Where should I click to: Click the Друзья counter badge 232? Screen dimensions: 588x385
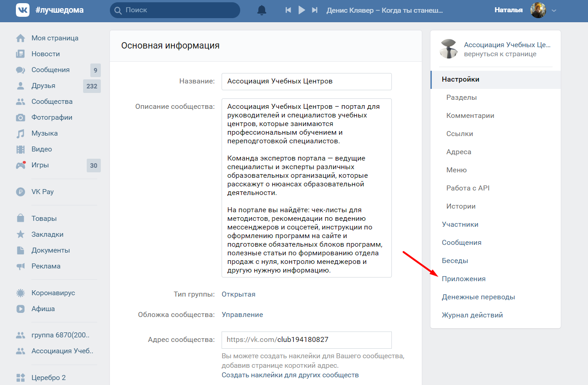(x=92, y=86)
